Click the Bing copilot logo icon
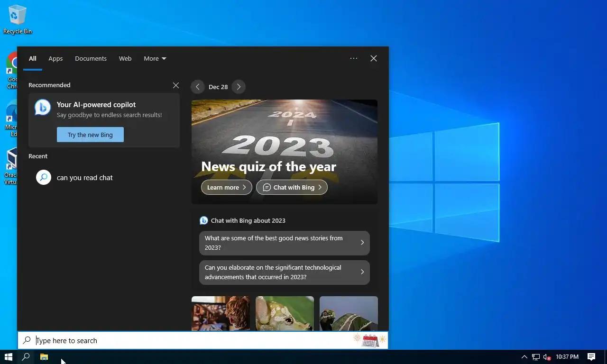Image resolution: width=607 pixels, height=364 pixels. click(x=43, y=108)
